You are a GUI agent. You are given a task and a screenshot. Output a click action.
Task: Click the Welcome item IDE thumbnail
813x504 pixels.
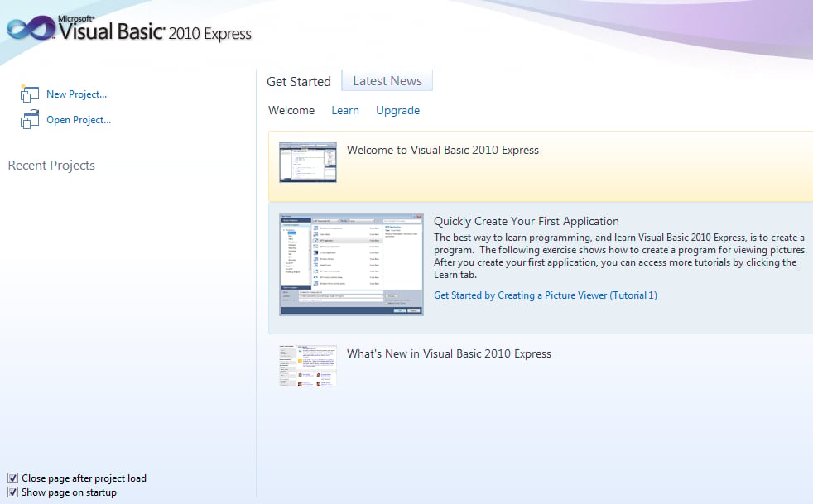click(x=308, y=161)
